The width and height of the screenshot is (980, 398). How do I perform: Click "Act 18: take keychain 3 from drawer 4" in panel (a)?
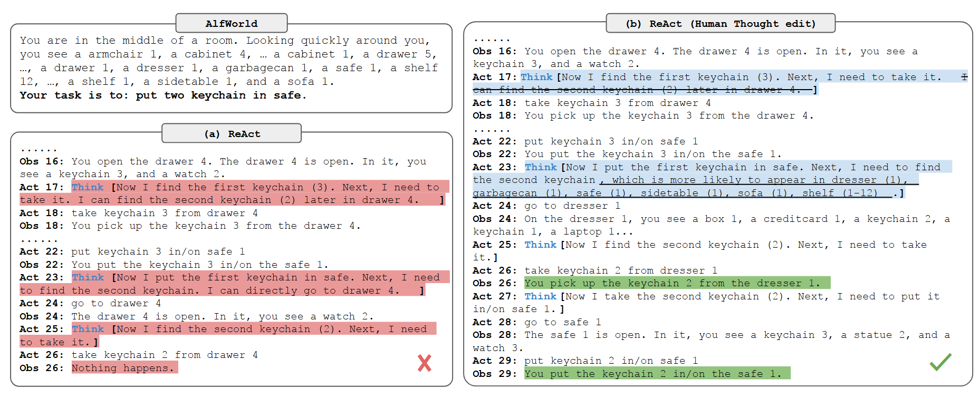139,213
